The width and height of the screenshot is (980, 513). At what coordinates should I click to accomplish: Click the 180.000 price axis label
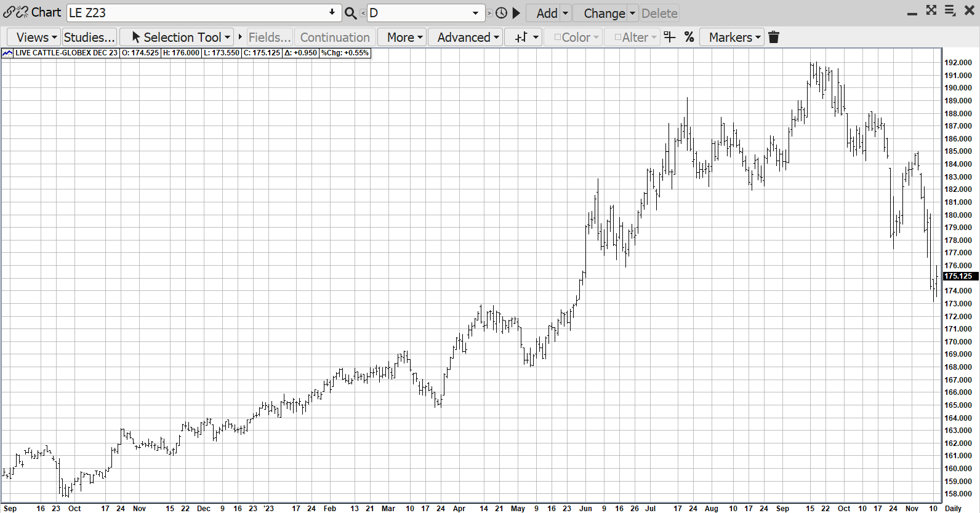coord(958,215)
